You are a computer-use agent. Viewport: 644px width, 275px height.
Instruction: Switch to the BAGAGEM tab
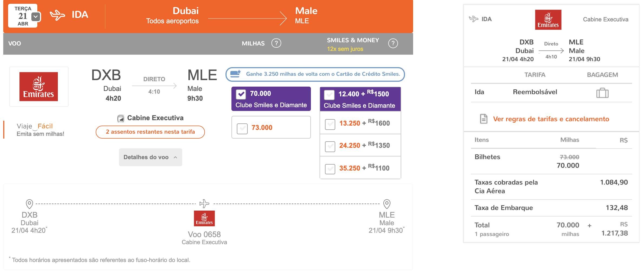click(602, 75)
